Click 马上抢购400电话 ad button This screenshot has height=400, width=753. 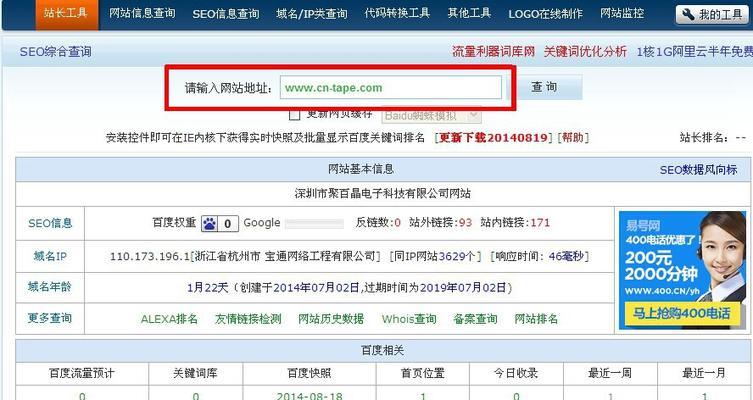pos(681,314)
